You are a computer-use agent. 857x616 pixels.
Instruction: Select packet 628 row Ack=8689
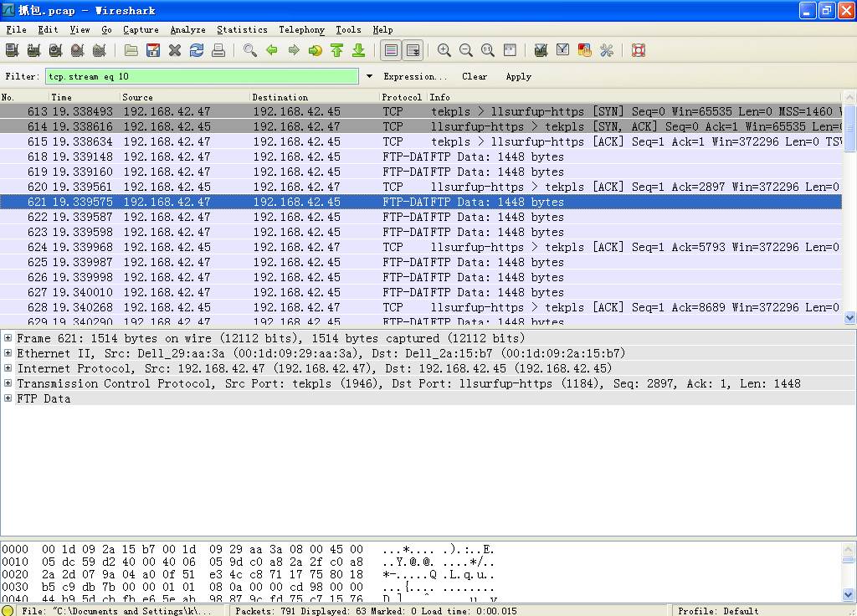click(421, 307)
